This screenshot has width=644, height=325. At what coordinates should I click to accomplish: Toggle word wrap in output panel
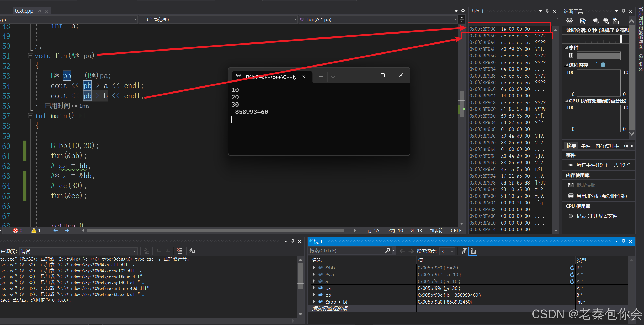192,251
